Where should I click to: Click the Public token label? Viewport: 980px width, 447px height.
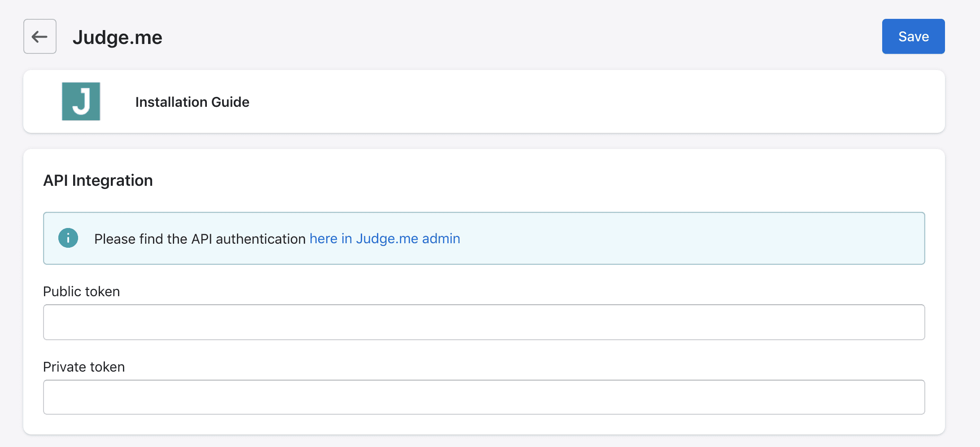(81, 292)
